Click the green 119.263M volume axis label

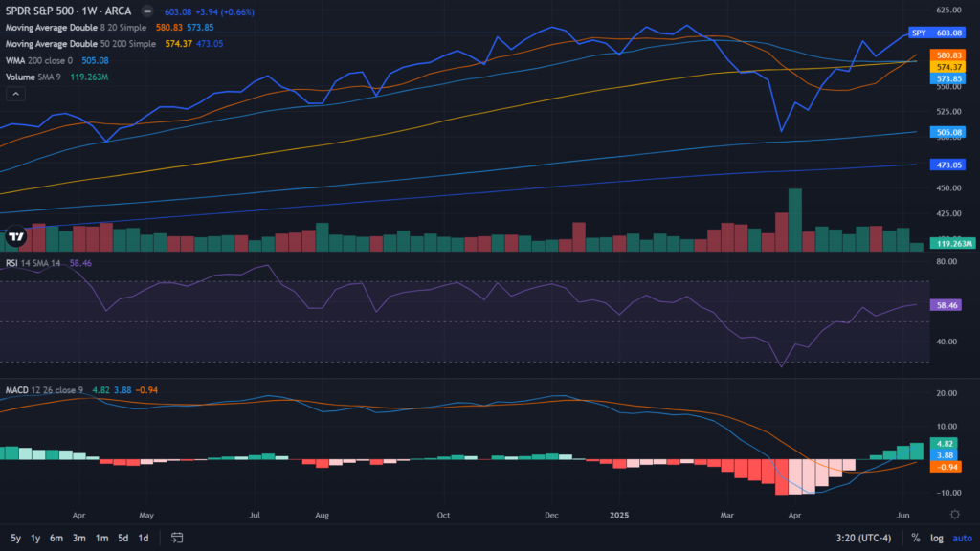coord(952,244)
